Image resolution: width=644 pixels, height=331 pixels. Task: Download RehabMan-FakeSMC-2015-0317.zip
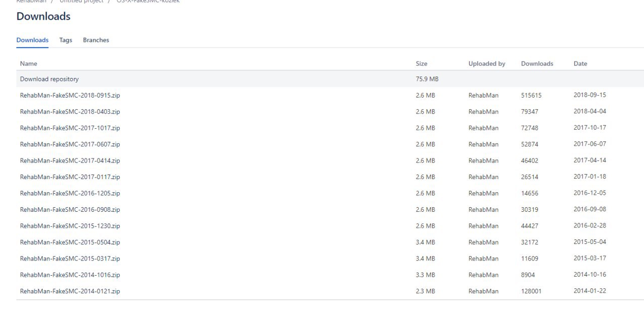(x=70, y=259)
